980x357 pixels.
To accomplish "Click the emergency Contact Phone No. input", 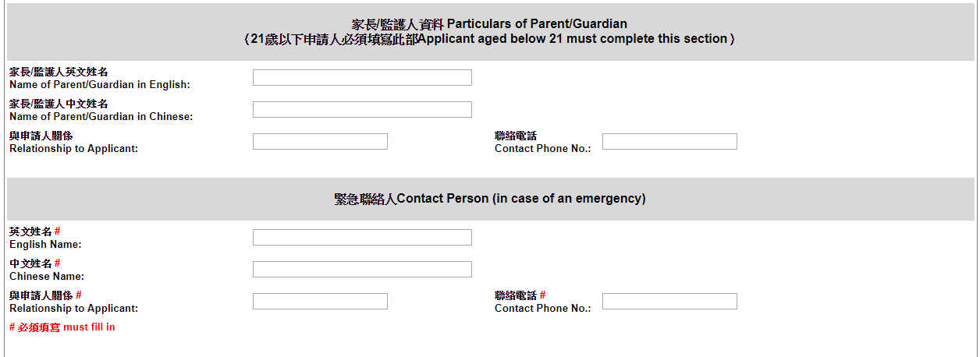I will (669, 302).
